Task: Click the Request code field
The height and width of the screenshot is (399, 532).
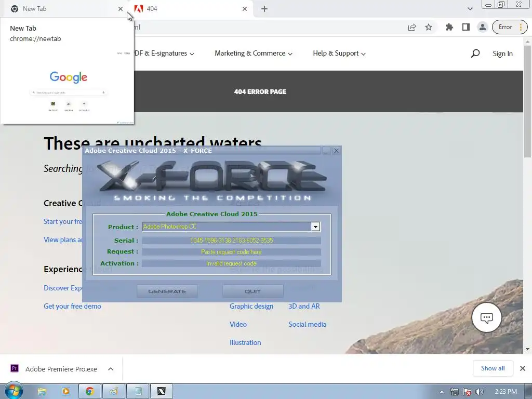Action: (231, 252)
